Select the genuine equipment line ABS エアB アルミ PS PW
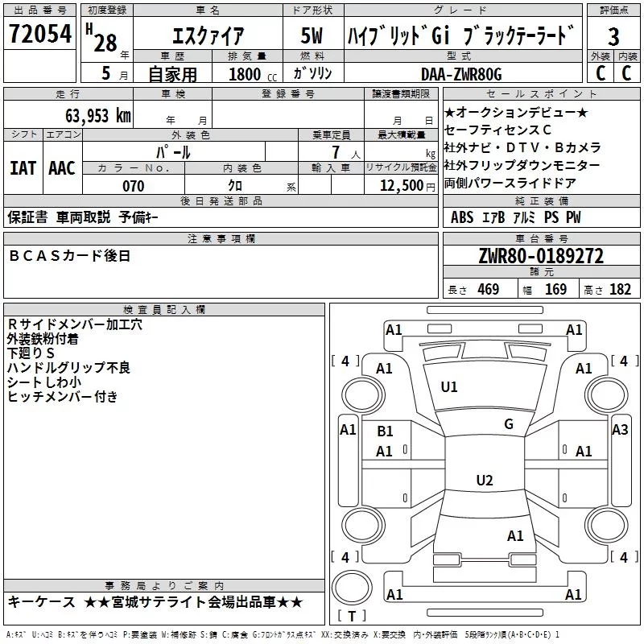Viewport: 644px width, 644px height. 516,217
